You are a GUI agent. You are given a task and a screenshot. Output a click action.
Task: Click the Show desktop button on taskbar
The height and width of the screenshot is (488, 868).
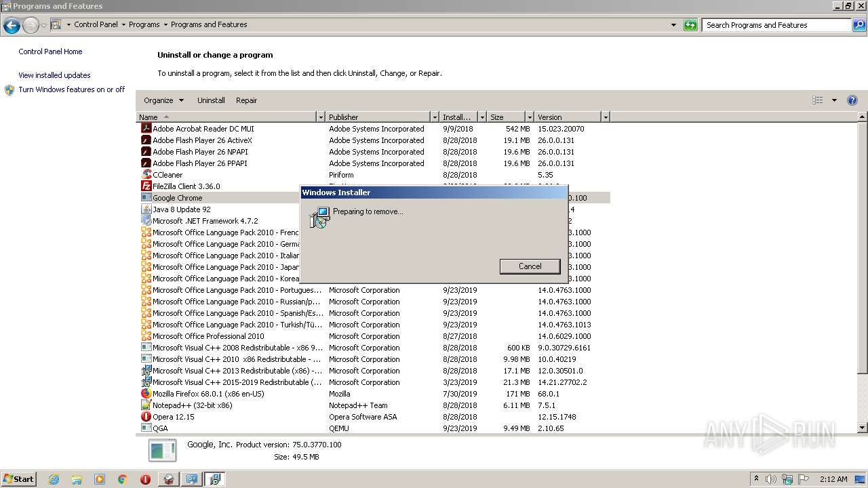pos(860,479)
